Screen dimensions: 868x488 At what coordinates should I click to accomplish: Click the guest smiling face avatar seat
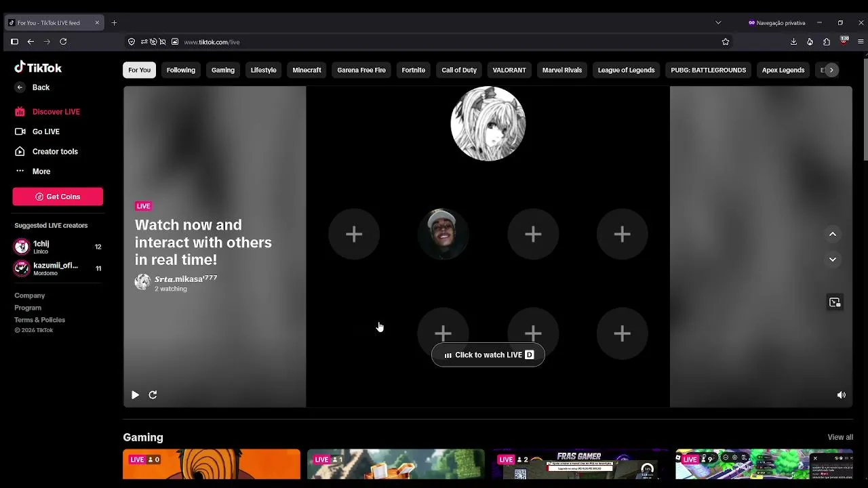point(443,235)
